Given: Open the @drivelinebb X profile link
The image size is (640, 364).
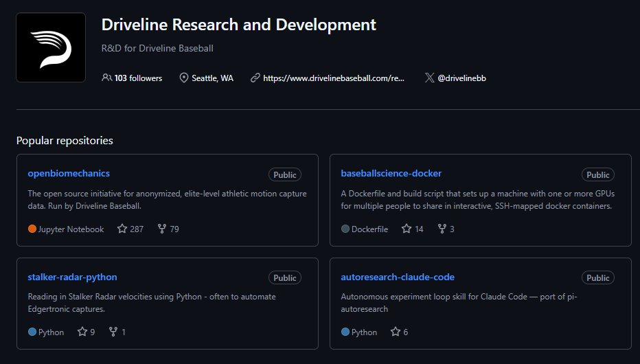Looking at the screenshot, I should coord(461,78).
